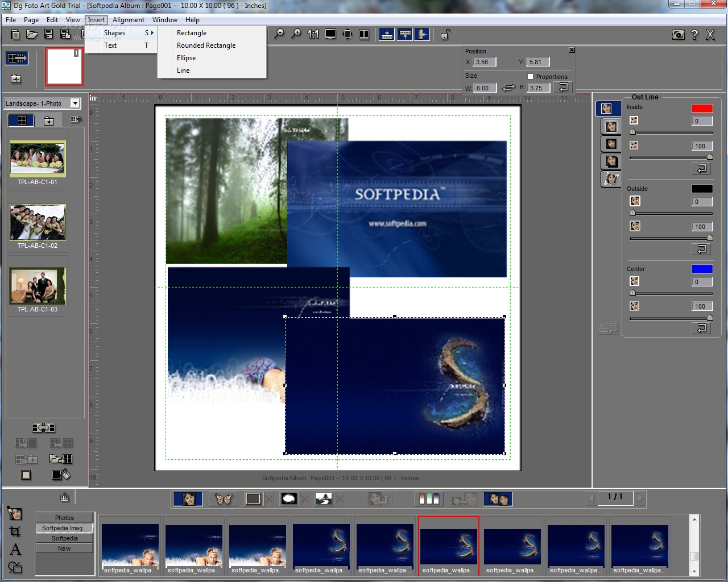
Task: Click the color bars adjustment icon
Action: pyautogui.click(x=429, y=499)
